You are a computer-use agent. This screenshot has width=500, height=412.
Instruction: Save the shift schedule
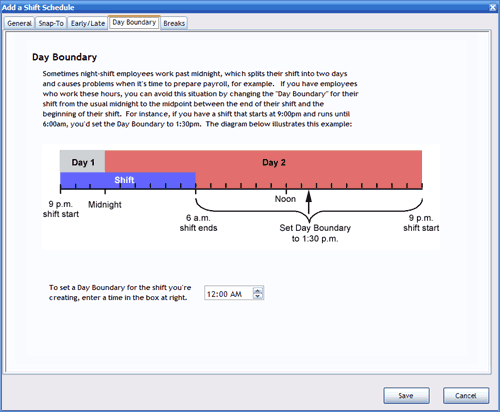[406, 396]
